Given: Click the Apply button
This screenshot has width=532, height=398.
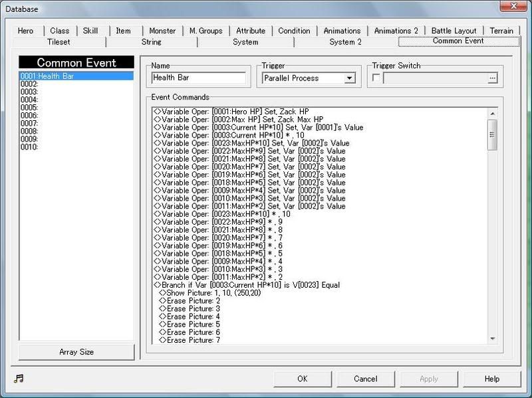Looking at the screenshot, I should click(429, 379).
